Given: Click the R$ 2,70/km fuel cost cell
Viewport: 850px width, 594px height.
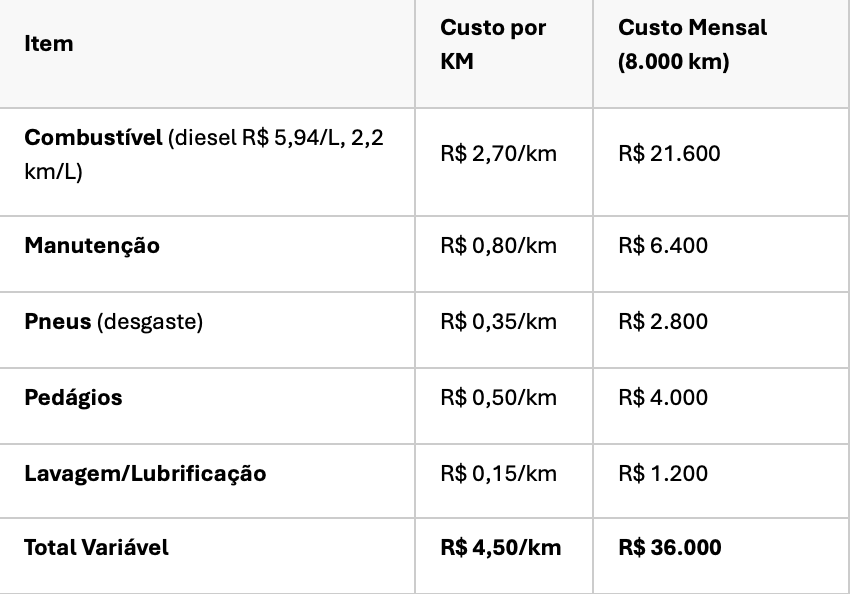Looking at the screenshot, I should tap(498, 154).
